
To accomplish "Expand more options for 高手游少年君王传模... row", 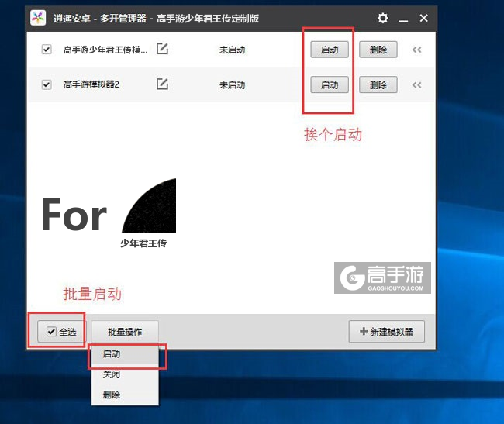I will (417, 50).
